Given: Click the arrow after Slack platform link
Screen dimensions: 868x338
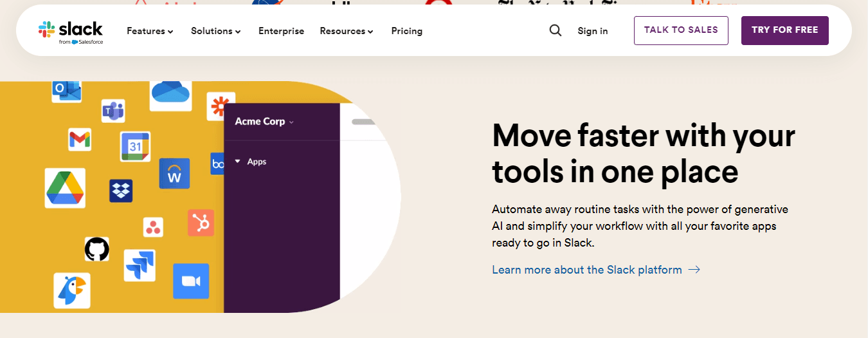Looking at the screenshot, I should 694,270.
